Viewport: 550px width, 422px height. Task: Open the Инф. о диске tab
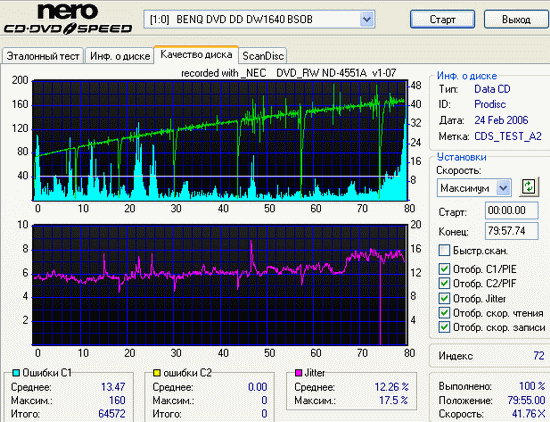120,56
